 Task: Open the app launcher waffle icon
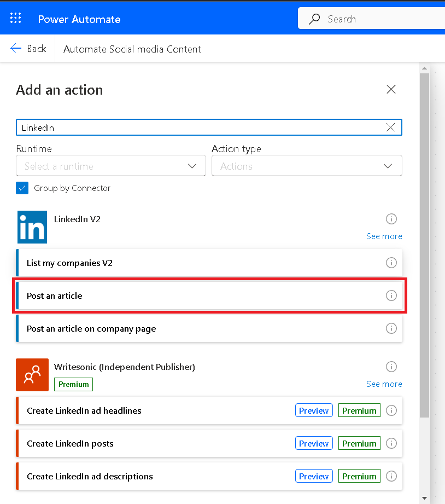click(x=16, y=19)
